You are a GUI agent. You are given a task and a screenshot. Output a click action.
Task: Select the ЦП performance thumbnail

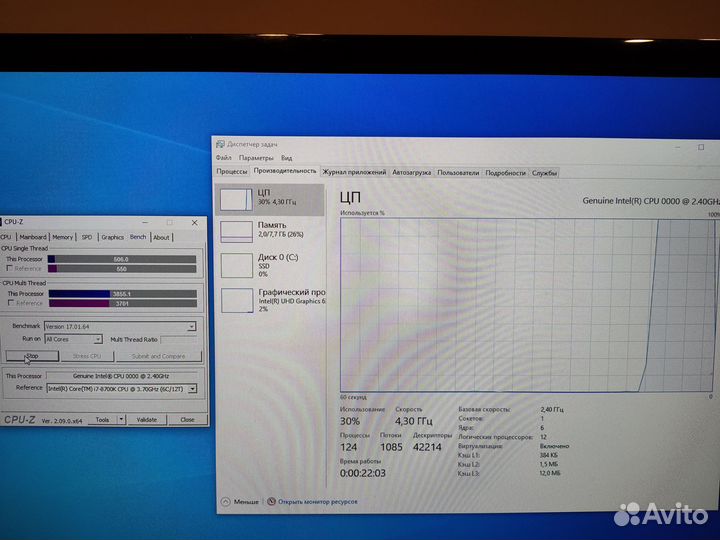236,198
